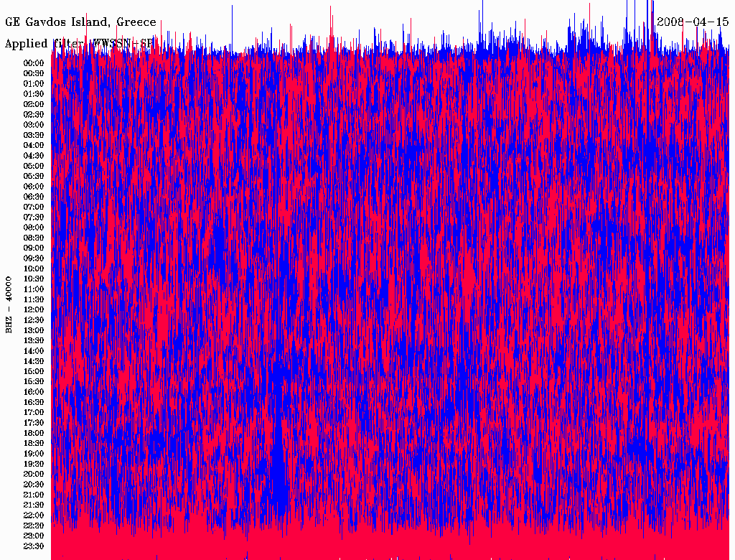Select the 20:00 time row label
This screenshot has height=560, width=735.
(34, 475)
